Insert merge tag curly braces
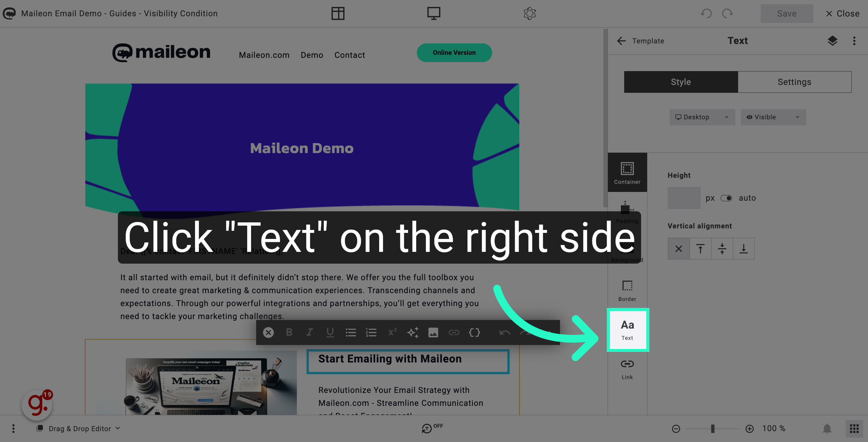 474,333
